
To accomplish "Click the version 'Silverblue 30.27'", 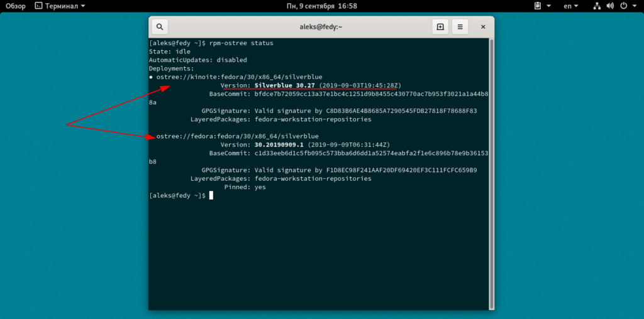I will click(285, 85).
